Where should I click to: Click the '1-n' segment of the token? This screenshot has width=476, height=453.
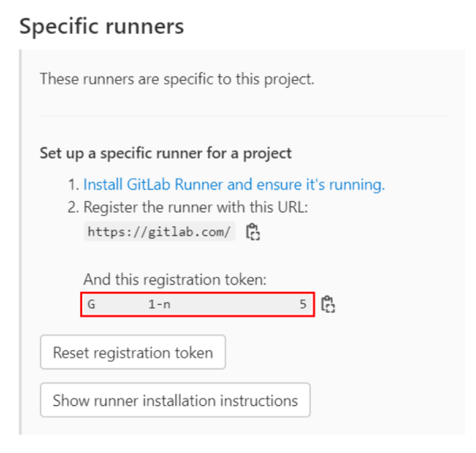pos(159,305)
